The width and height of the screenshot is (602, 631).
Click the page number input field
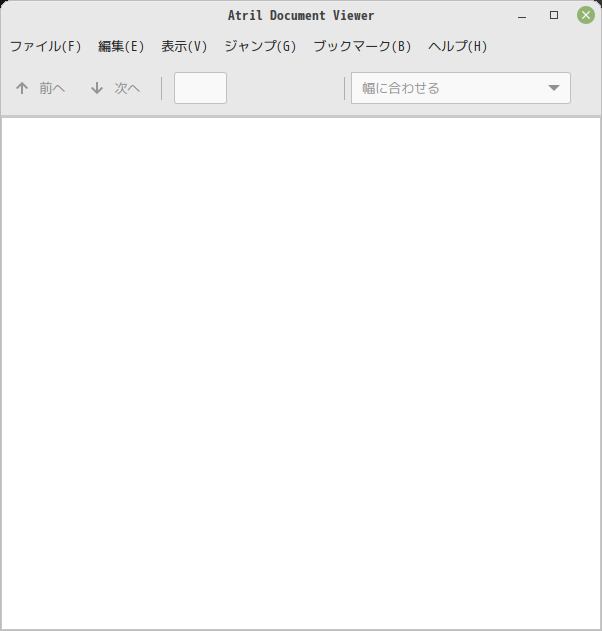pyautogui.click(x=200, y=88)
